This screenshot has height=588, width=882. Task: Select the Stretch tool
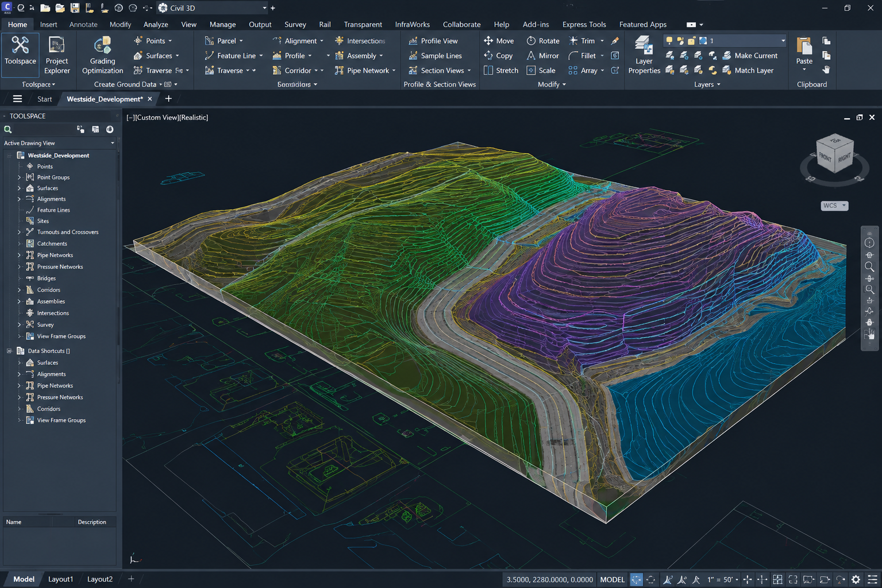click(501, 71)
